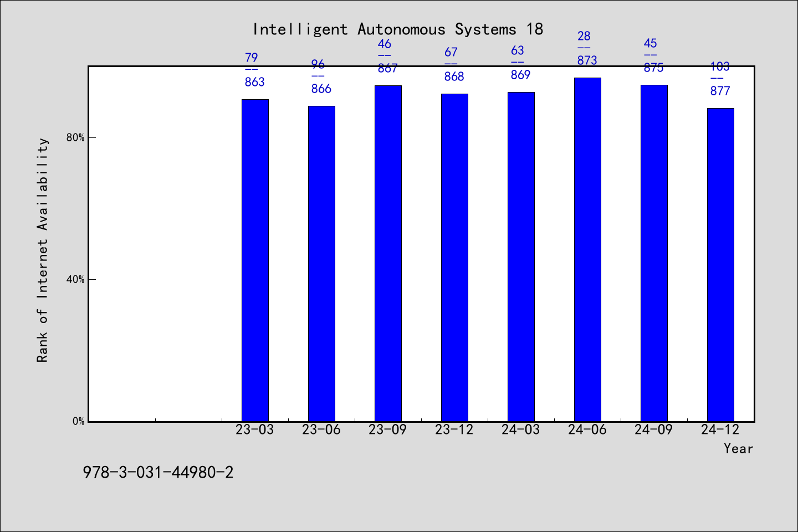This screenshot has width=798, height=532.
Task: Click the rank 96 above the 23-06 bar
Action: point(318,64)
